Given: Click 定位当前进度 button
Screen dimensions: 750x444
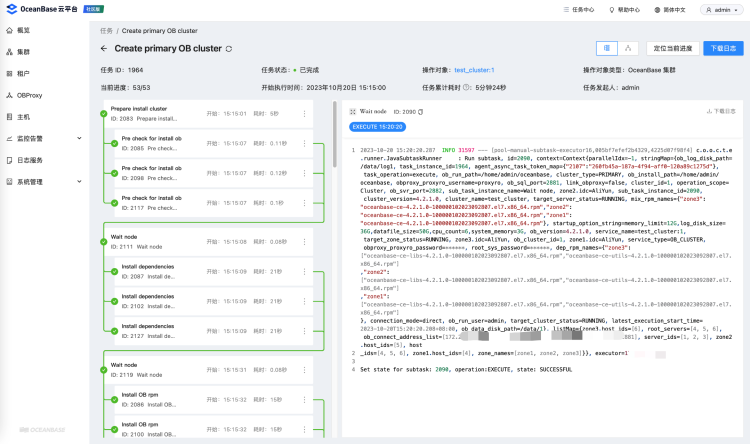Looking at the screenshot, I should (673, 48).
